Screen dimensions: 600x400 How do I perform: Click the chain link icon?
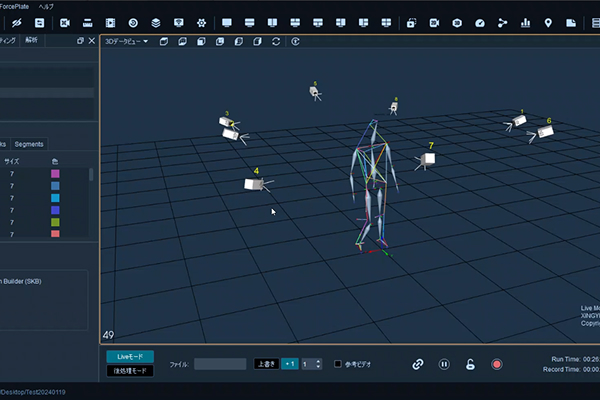point(418,364)
